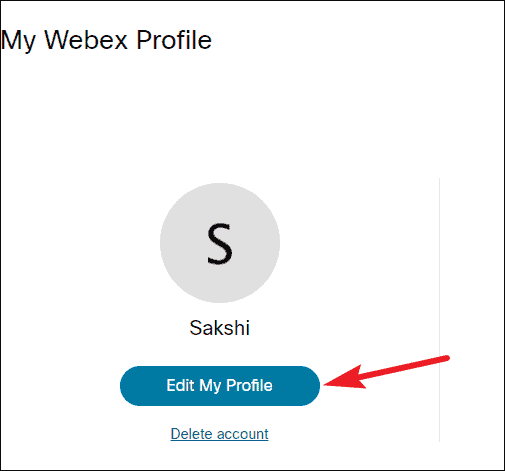Select the Sakshi display name
The width and height of the screenshot is (505, 471).
[x=220, y=328]
